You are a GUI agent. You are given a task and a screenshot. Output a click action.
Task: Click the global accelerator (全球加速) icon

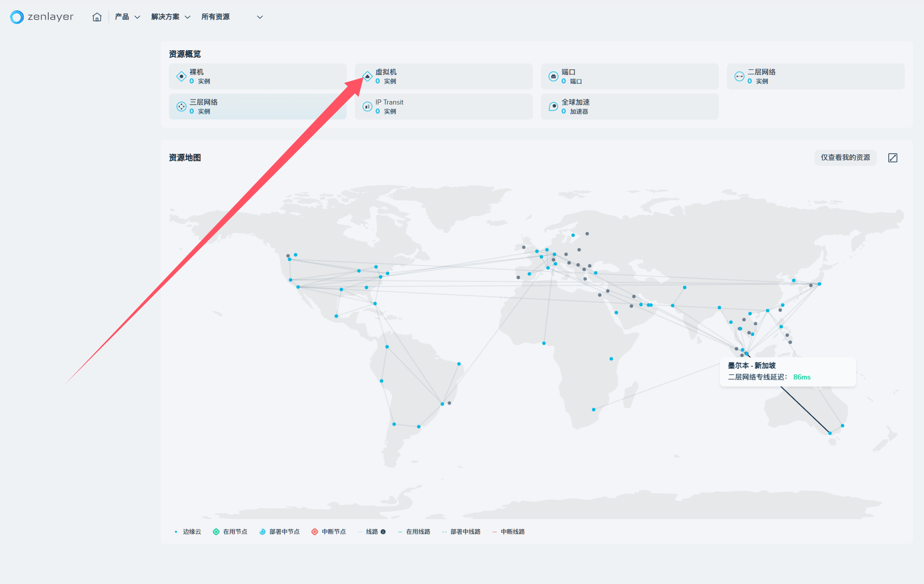tap(553, 107)
